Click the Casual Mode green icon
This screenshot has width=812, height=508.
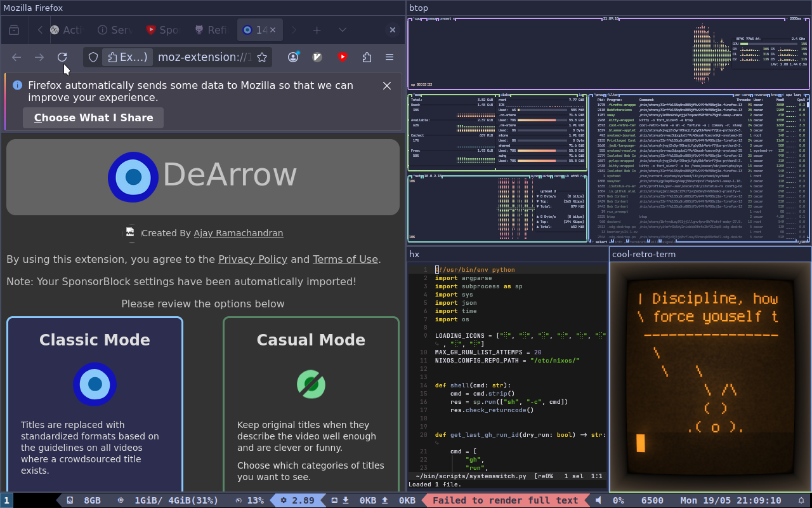[311, 384]
